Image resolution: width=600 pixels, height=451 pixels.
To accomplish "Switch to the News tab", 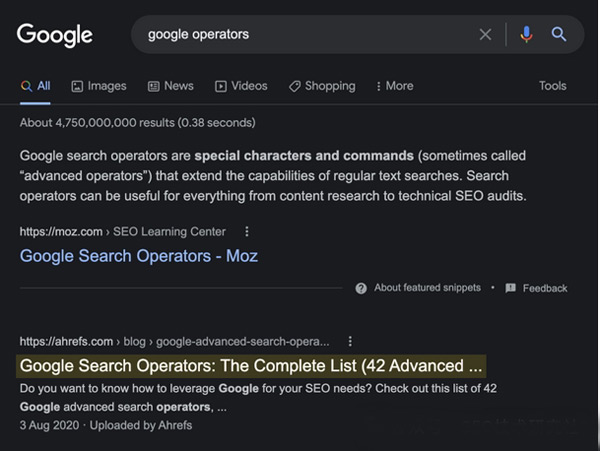I will point(171,86).
